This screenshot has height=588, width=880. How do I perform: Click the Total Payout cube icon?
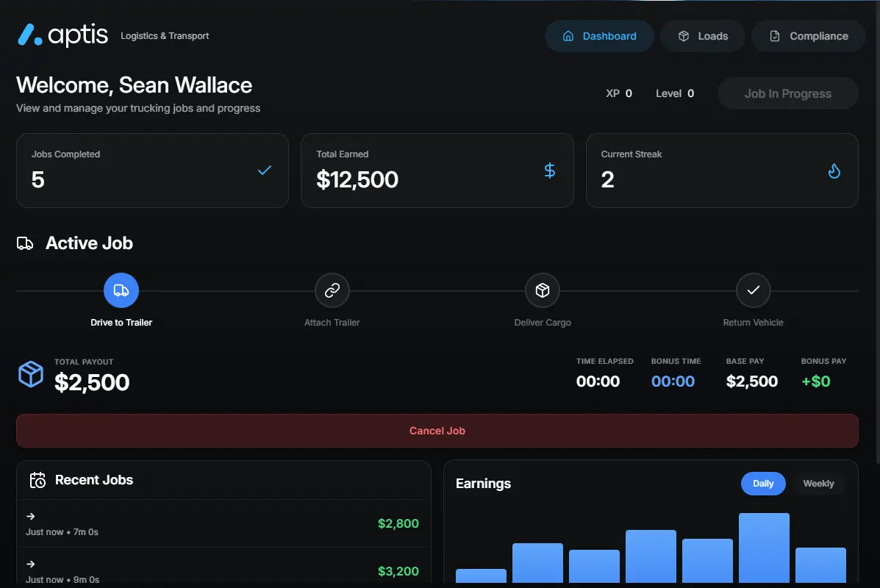(x=31, y=374)
